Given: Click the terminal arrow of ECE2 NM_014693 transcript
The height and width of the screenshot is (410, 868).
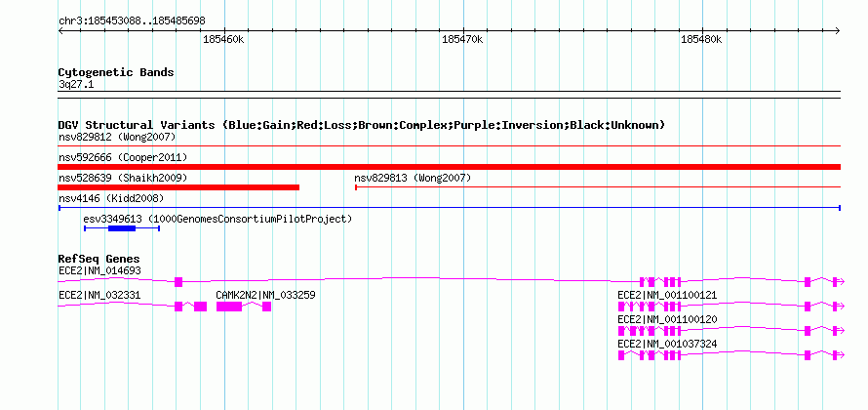Looking at the screenshot, I should (841, 282).
